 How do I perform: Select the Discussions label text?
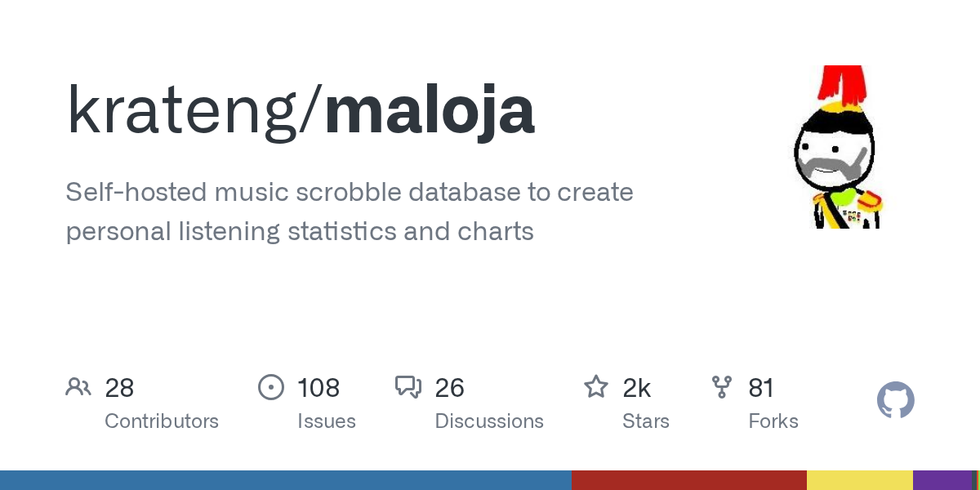tap(489, 421)
